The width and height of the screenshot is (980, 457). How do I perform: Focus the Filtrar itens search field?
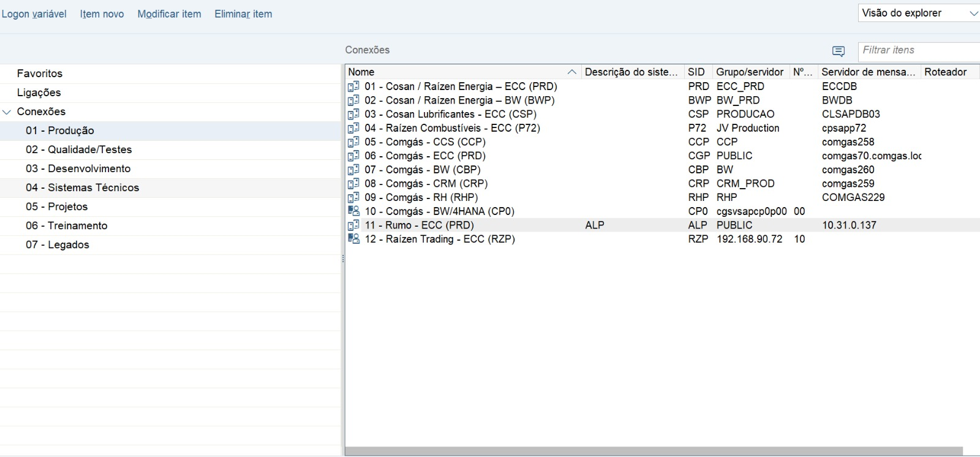(x=918, y=50)
